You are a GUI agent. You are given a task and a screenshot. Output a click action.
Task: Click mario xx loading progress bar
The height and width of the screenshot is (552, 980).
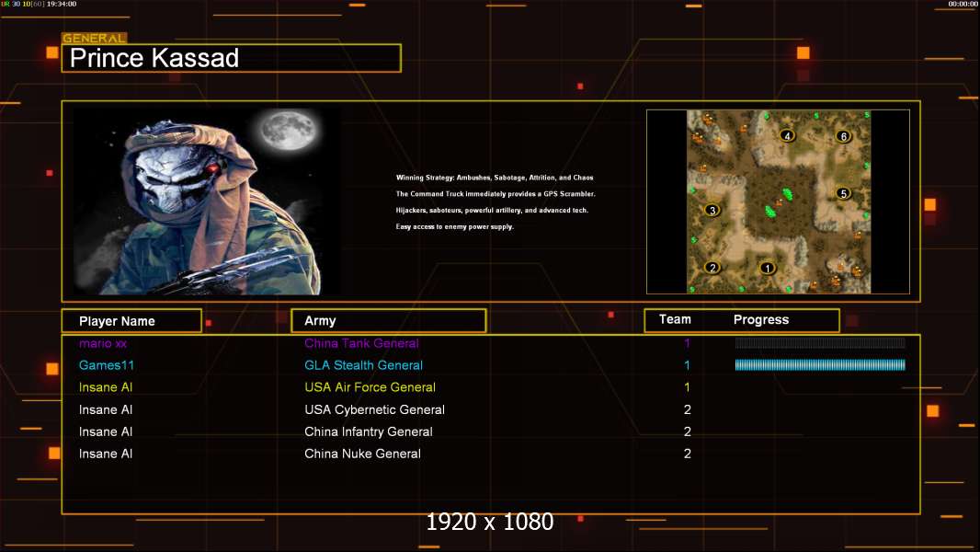[820, 342]
